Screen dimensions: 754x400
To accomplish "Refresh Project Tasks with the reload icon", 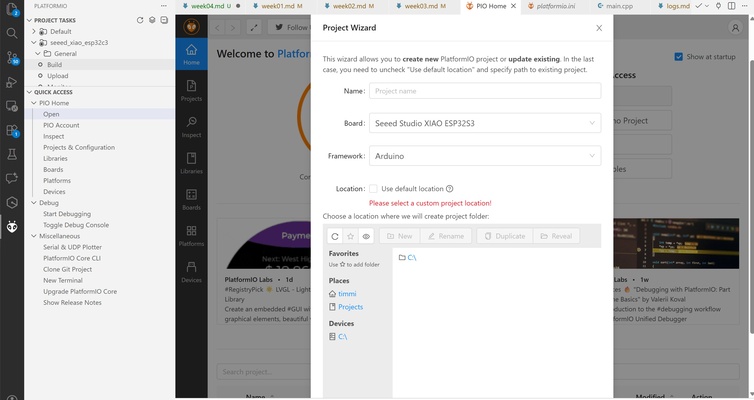I will click(140, 20).
